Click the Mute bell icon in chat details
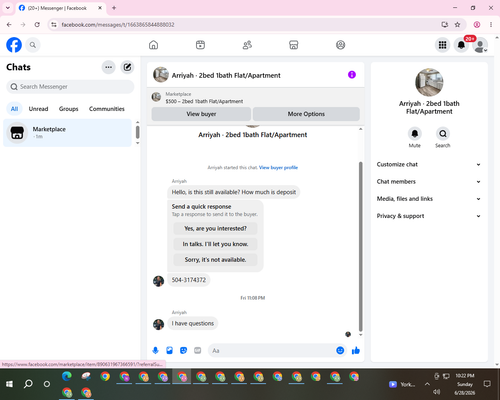 click(415, 134)
